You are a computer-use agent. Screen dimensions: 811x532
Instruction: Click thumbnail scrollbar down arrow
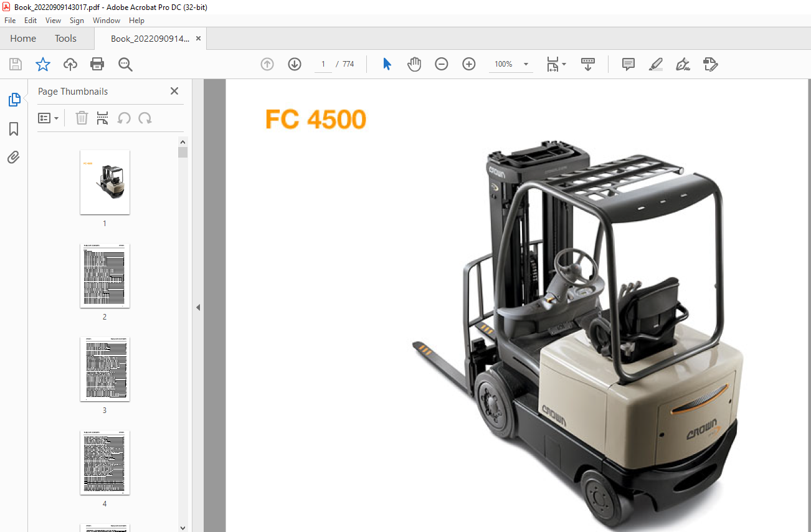coord(183,528)
